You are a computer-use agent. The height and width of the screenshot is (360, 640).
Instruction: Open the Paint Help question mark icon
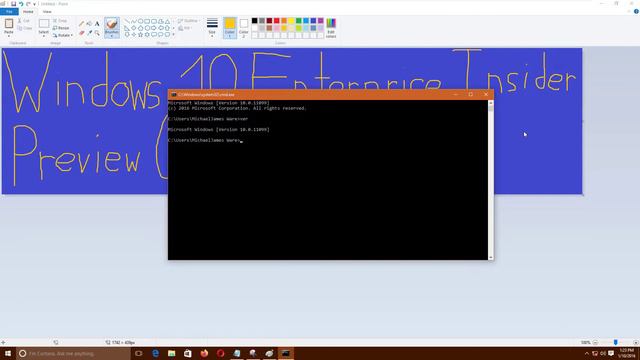(x=636, y=11)
